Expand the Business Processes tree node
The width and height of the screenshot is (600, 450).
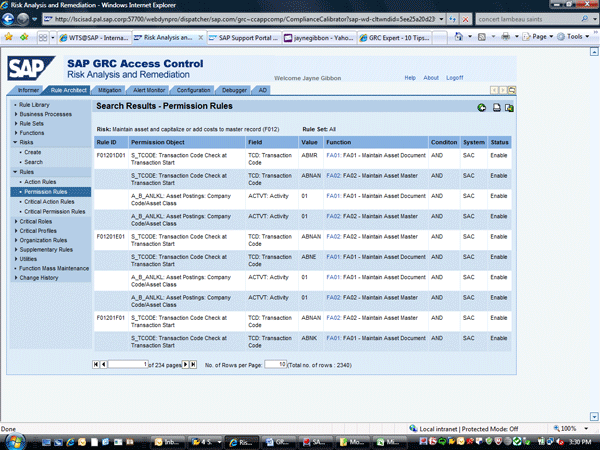point(16,114)
